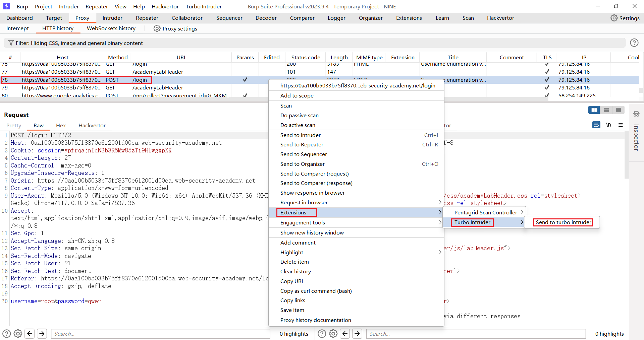The width and height of the screenshot is (644, 340).
Task: Switch request view to Hex
Action: pyautogui.click(x=61, y=125)
